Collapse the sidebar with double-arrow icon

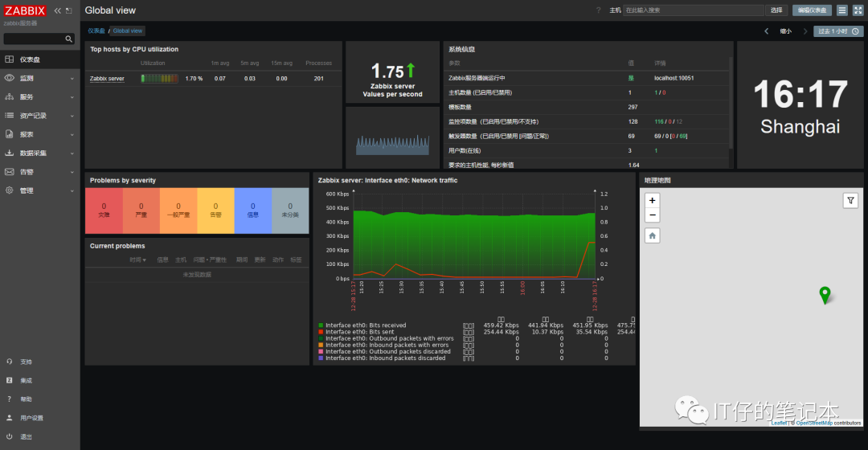[58, 10]
